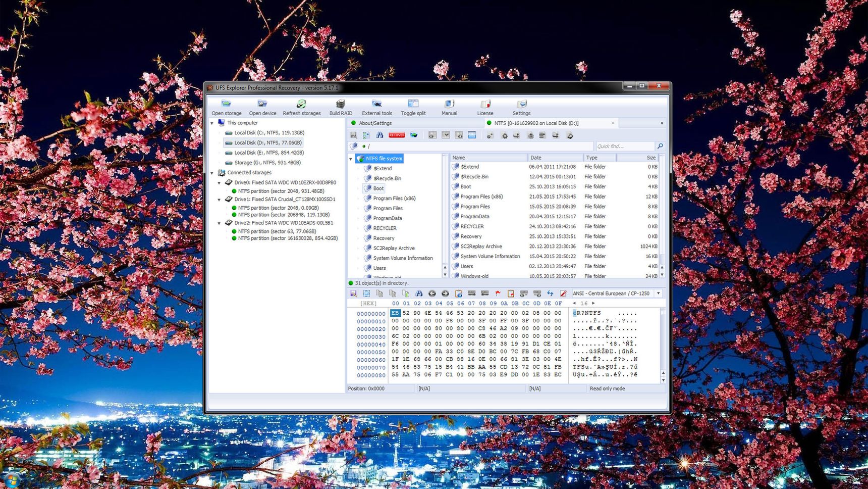Select NTFS partition (sector 63, 77.06GB)
This screenshot has height=489, width=868.
tap(274, 231)
